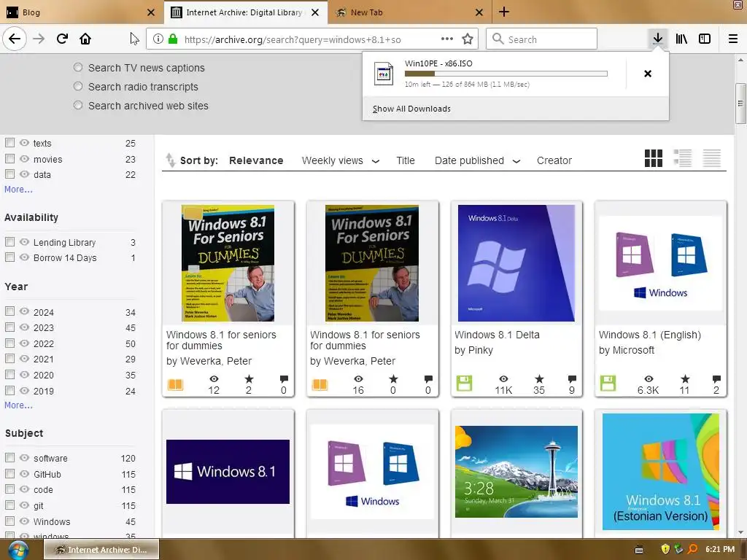Screen dimensions: 747x560
Task: Open the Library bookshelf icon
Action: pyautogui.click(x=681, y=39)
